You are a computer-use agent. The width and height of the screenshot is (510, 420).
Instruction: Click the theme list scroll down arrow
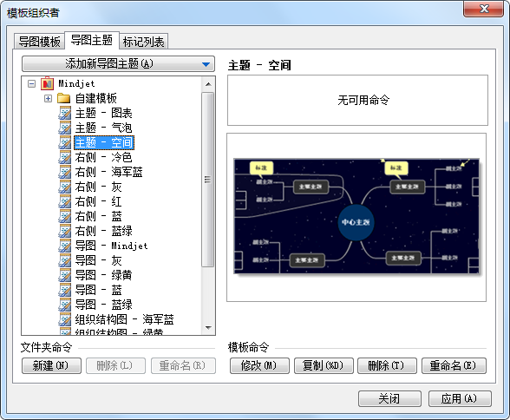point(208,327)
